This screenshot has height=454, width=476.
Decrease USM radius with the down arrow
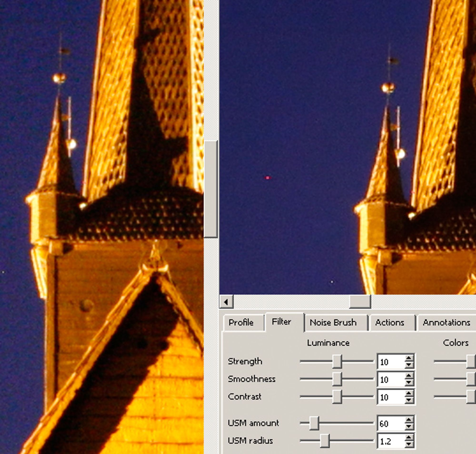[x=409, y=444]
